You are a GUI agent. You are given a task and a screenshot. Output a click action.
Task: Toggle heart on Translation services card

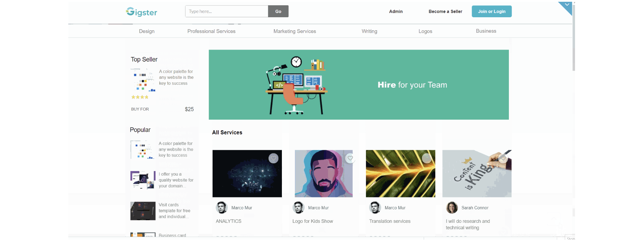[427, 158]
